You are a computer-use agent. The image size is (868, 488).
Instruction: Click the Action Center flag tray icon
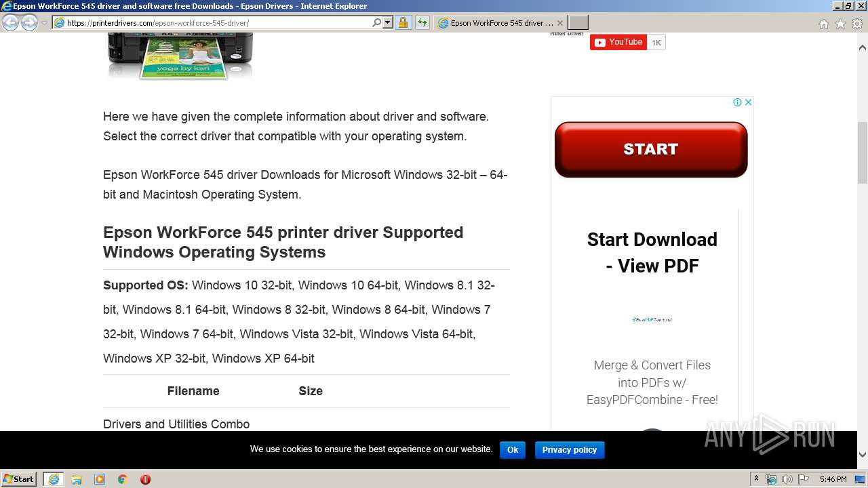pyautogui.click(x=803, y=479)
